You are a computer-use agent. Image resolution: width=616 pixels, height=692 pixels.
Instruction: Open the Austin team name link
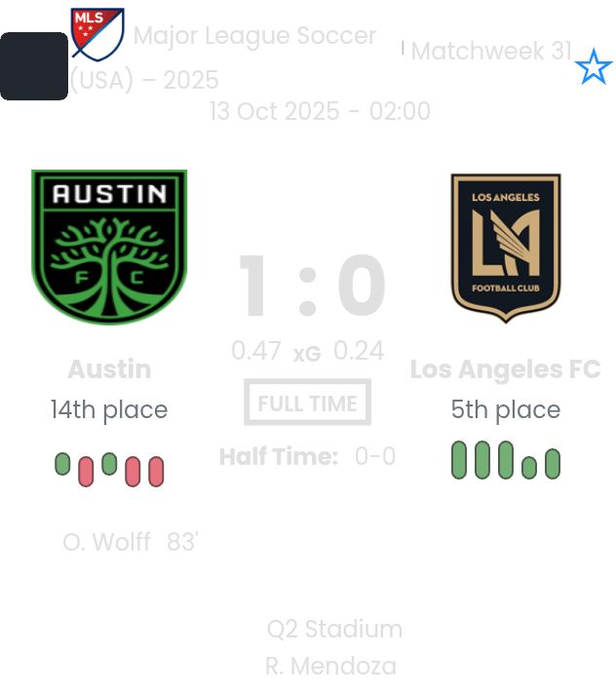click(109, 369)
